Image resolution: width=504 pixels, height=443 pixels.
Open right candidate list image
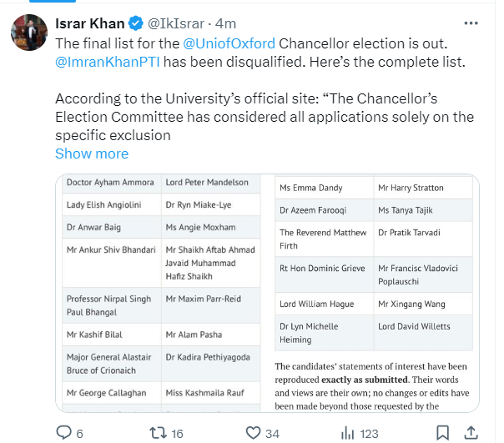(x=375, y=292)
